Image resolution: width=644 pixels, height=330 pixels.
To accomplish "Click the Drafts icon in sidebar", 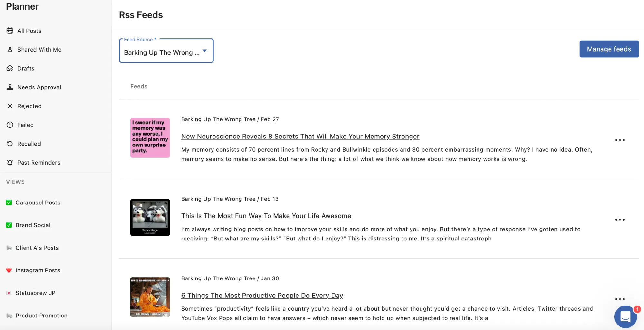I will [10, 69].
